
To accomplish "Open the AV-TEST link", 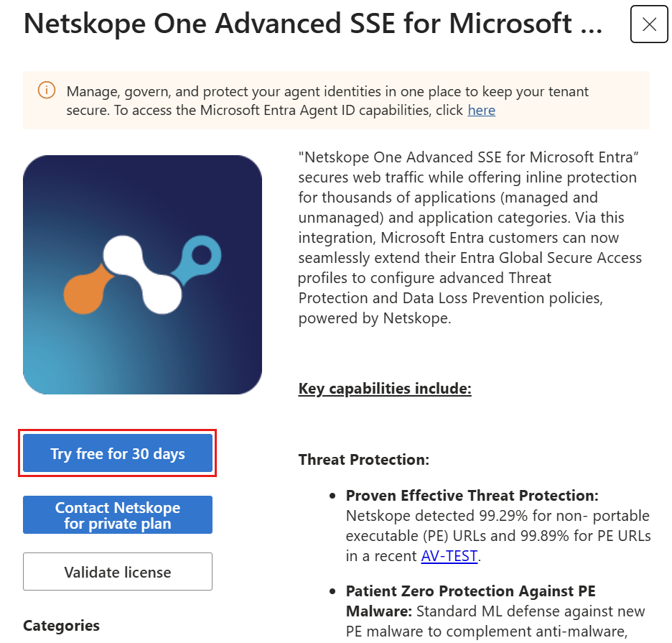I will tap(449, 556).
